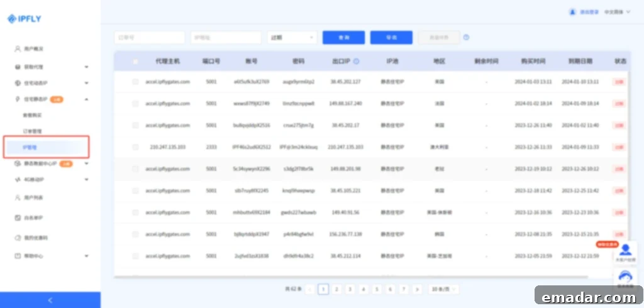Click the IP address input field

click(x=226, y=37)
